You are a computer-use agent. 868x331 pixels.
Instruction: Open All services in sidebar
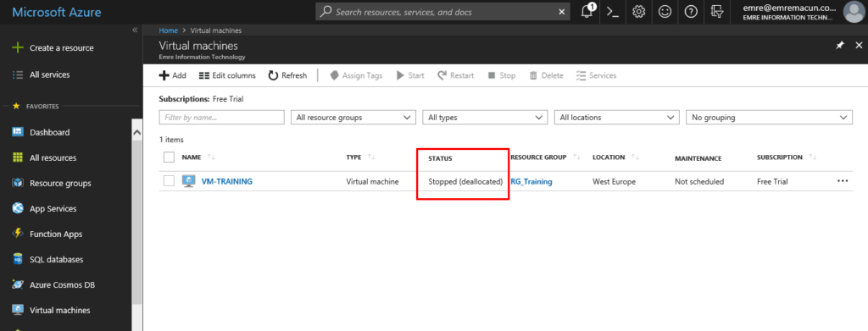coord(49,74)
